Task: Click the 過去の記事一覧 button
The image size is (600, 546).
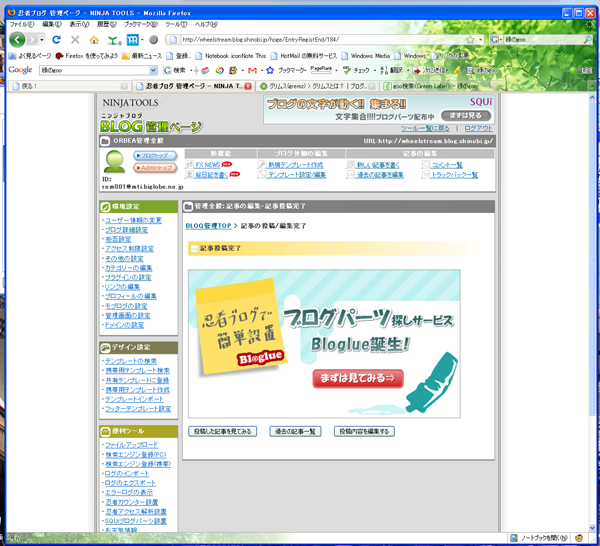Action: (295, 432)
